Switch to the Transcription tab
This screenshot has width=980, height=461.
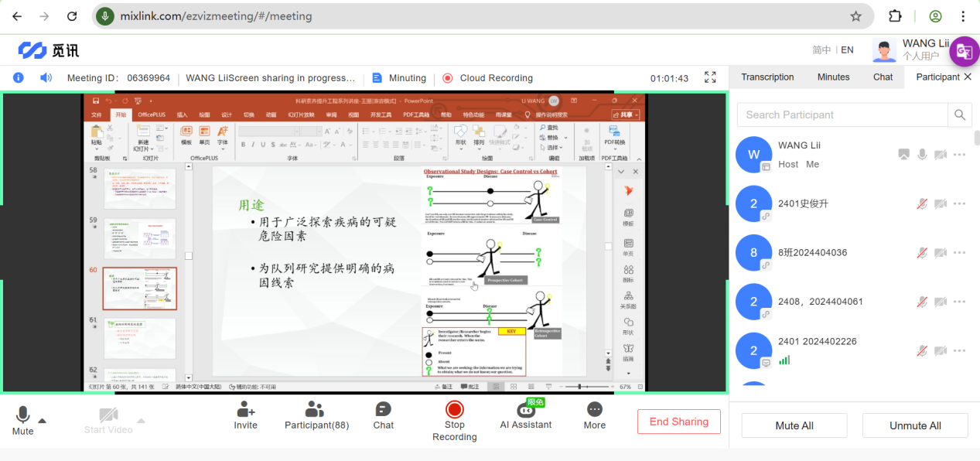coord(767,77)
